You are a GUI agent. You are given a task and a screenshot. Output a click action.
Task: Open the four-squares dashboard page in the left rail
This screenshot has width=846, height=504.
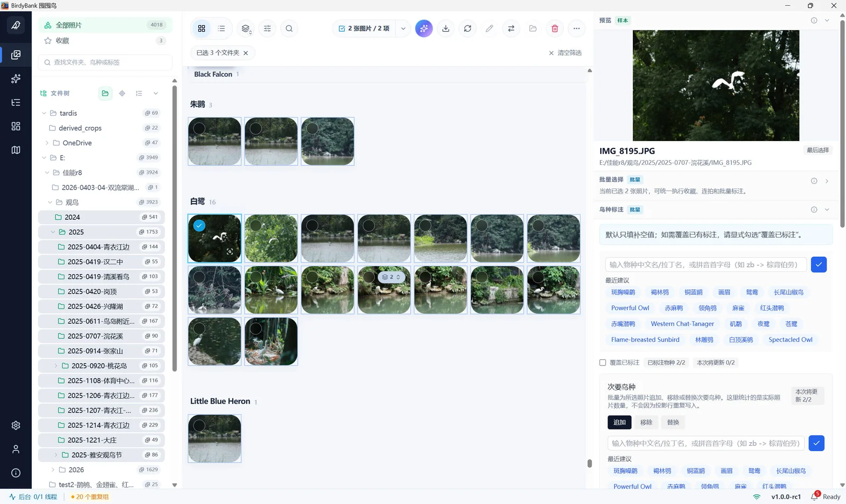point(16,126)
